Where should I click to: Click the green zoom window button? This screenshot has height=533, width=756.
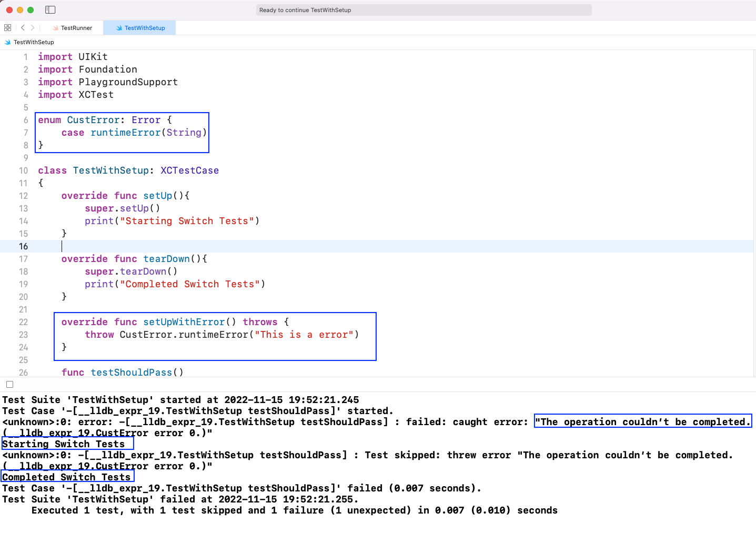click(31, 10)
